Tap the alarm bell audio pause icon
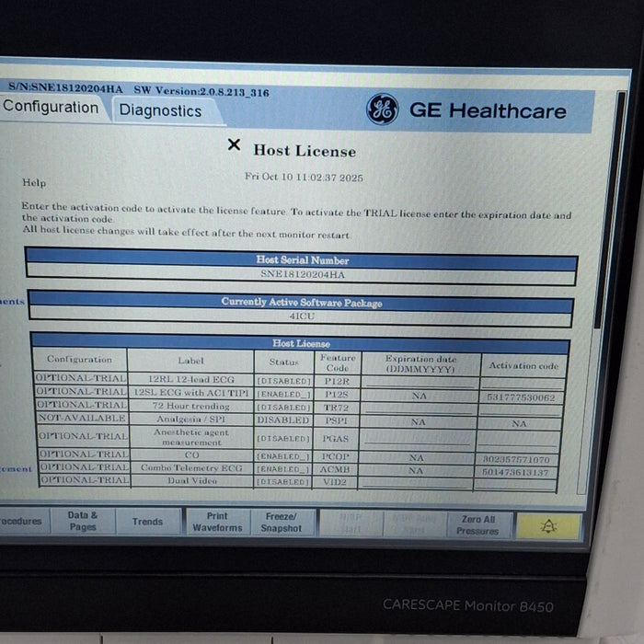 tap(548, 526)
